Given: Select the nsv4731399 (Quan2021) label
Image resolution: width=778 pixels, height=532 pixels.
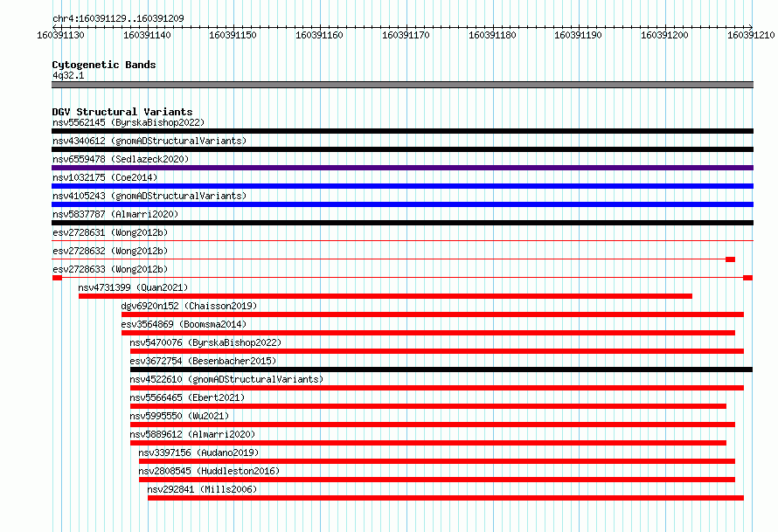Looking at the screenshot, I should (x=133, y=287).
